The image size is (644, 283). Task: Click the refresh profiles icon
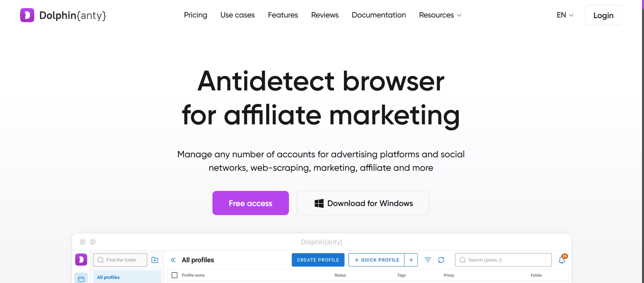coord(441,260)
